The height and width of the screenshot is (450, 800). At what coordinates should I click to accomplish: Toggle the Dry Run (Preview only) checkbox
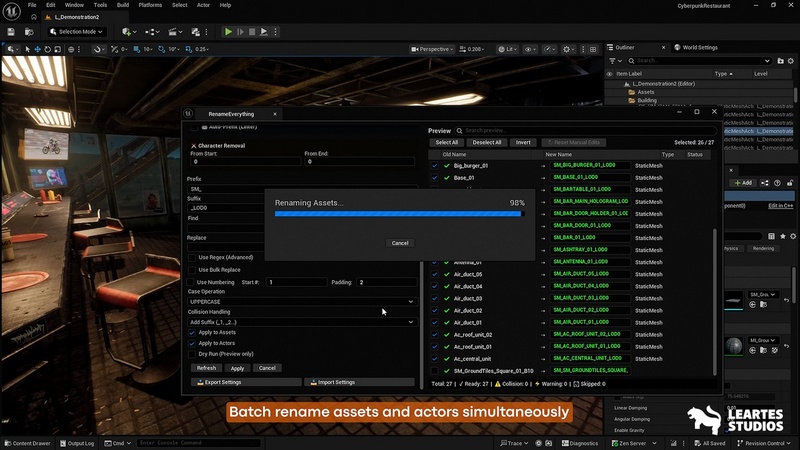tap(192, 354)
